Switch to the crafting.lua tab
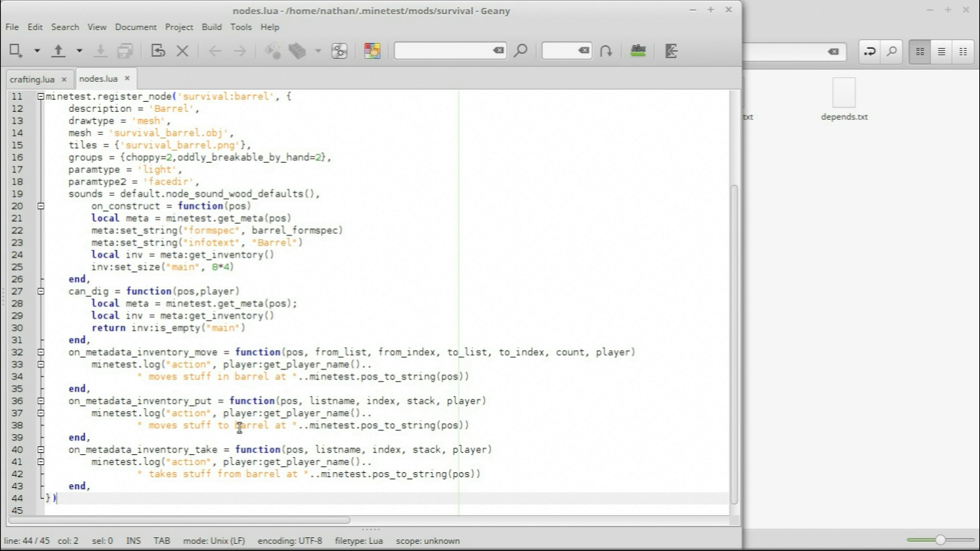Screen dimensions: 980x551 [32, 79]
